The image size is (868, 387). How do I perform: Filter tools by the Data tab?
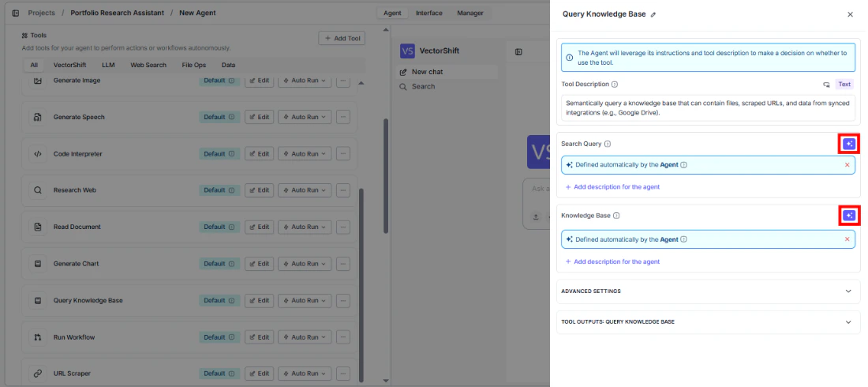229,65
